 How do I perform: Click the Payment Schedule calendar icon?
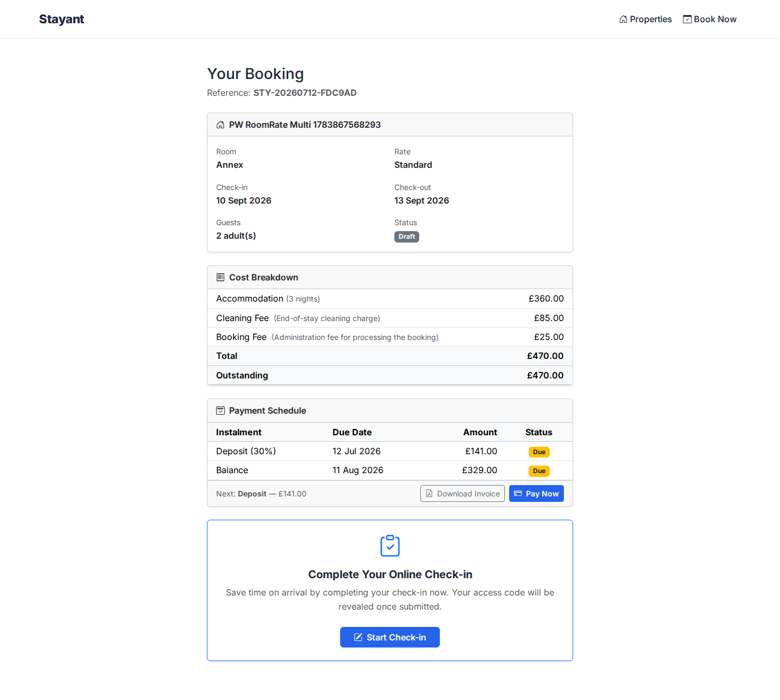tap(220, 410)
